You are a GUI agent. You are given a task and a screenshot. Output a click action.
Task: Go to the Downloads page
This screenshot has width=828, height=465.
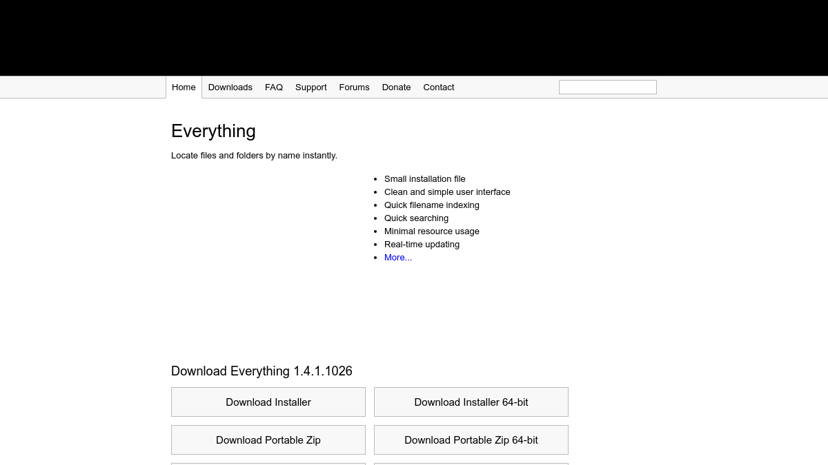coord(230,87)
